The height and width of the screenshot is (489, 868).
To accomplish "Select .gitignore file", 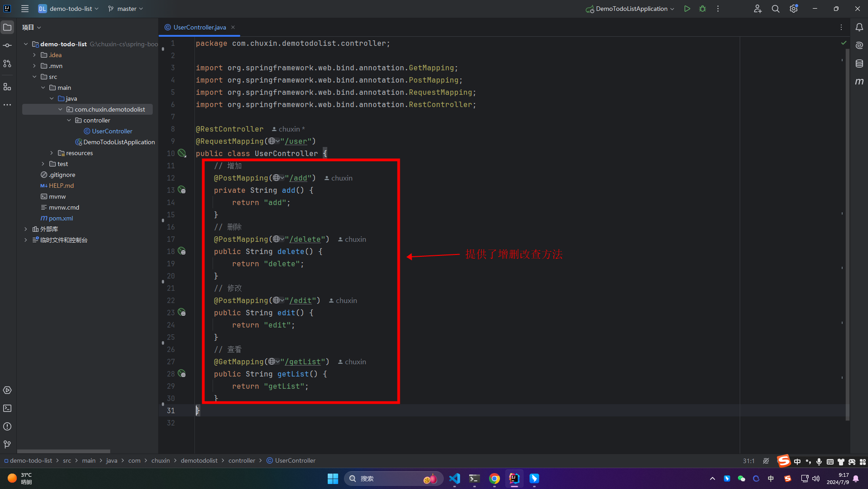I will pyautogui.click(x=62, y=175).
